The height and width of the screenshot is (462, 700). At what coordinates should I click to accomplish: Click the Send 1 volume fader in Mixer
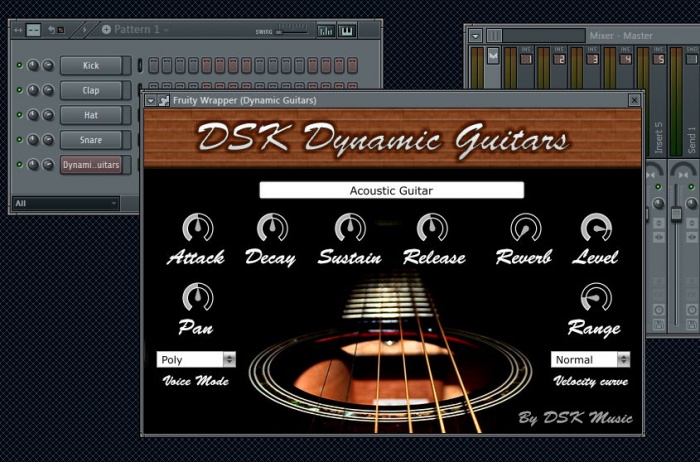(x=677, y=213)
